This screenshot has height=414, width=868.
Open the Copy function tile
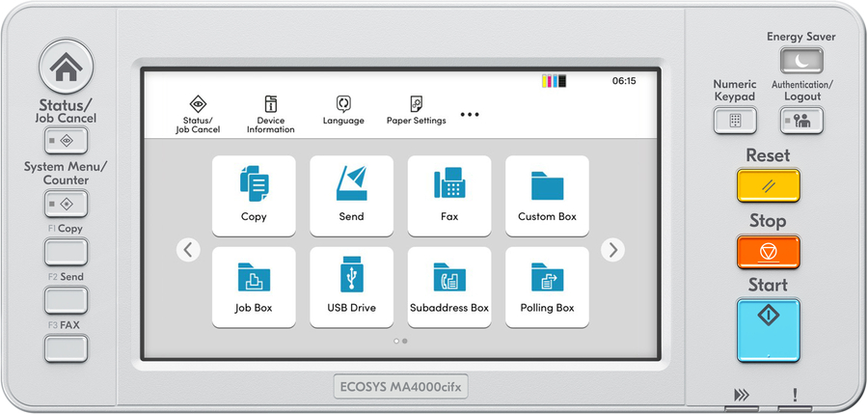(254, 196)
